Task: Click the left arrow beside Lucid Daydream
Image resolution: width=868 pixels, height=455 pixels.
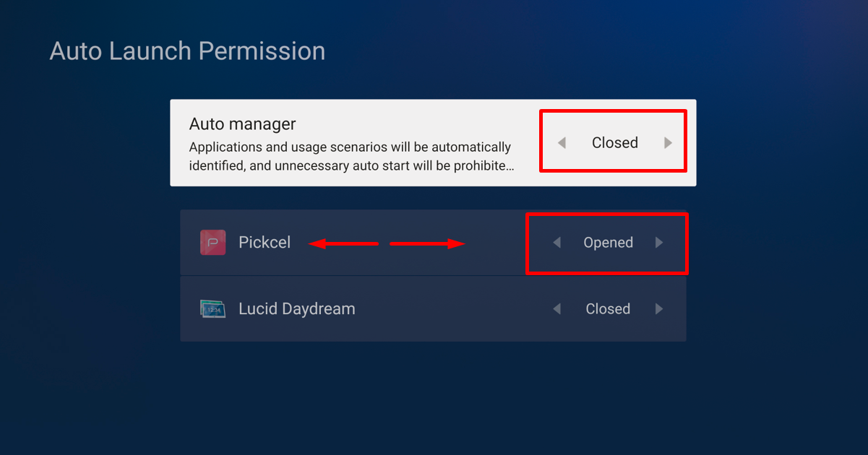Action: coord(557,308)
